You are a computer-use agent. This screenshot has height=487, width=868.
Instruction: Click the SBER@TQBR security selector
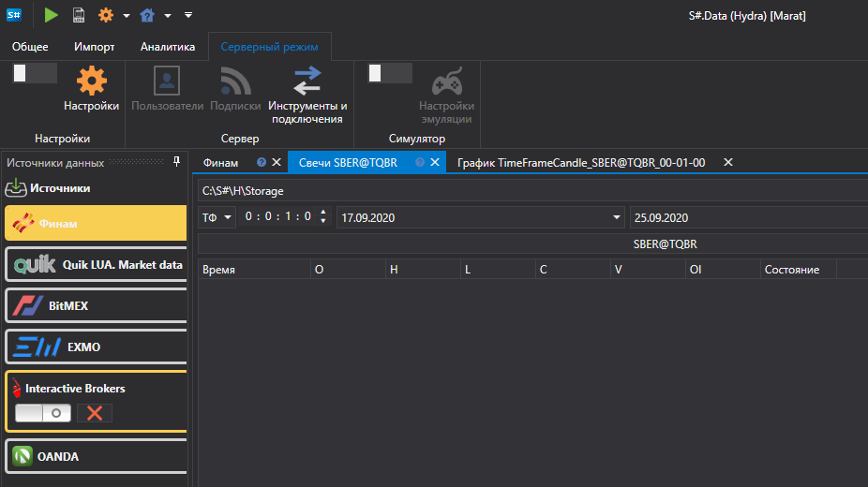tap(532, 243)
